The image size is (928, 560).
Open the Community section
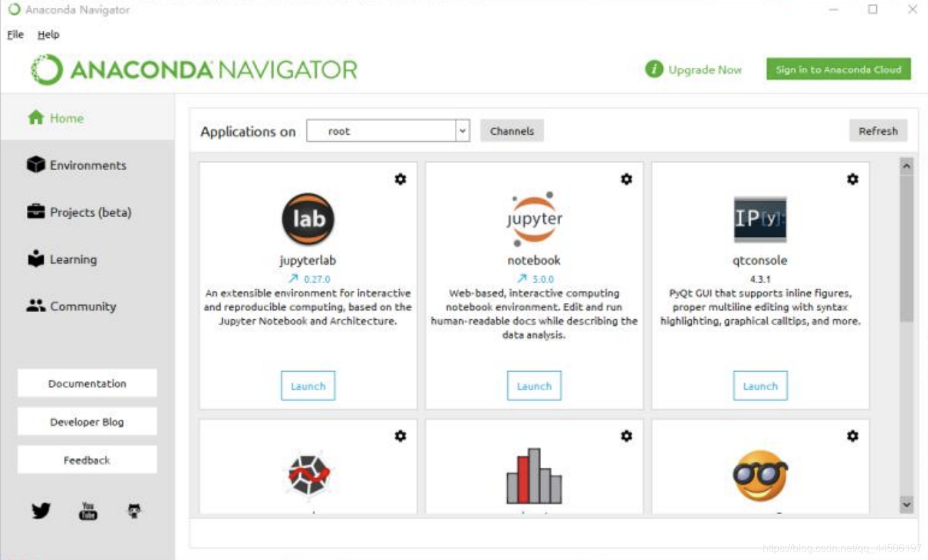click(88, 306)
